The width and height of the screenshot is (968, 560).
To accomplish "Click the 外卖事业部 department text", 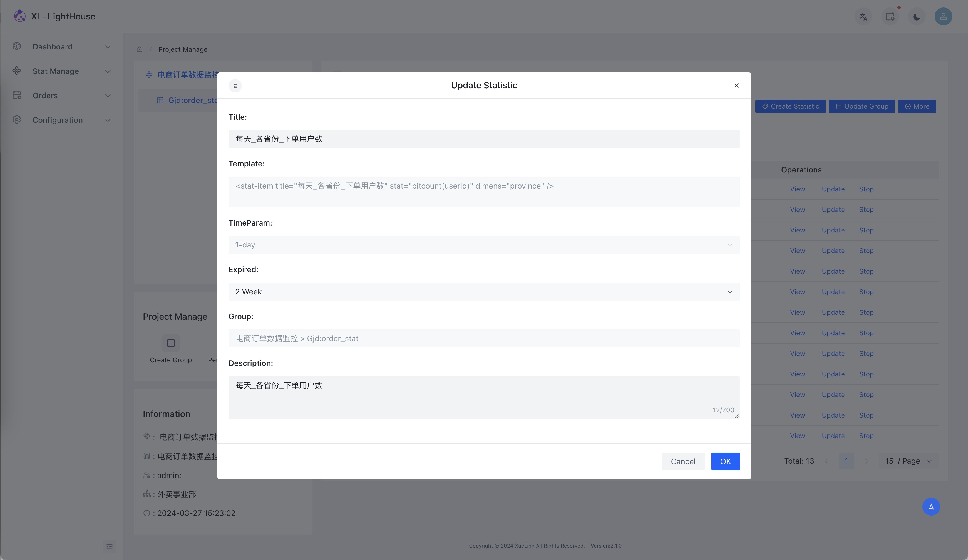I will [177, 494].
